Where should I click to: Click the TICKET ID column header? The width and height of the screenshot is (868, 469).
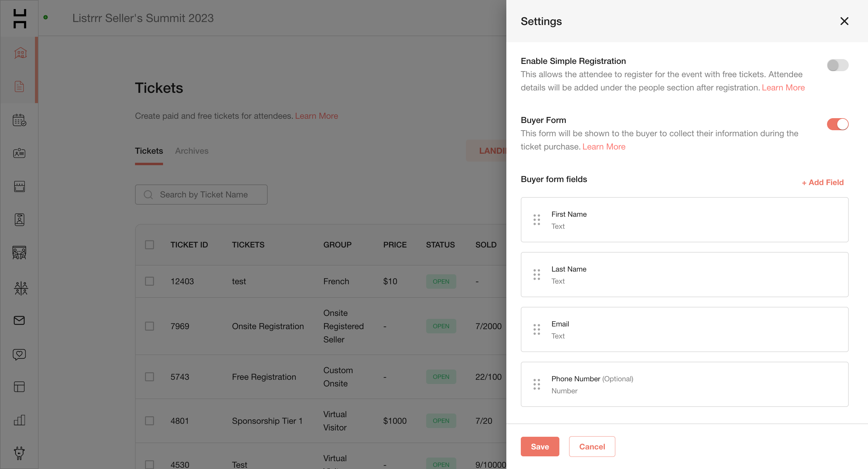click(189, 245)
